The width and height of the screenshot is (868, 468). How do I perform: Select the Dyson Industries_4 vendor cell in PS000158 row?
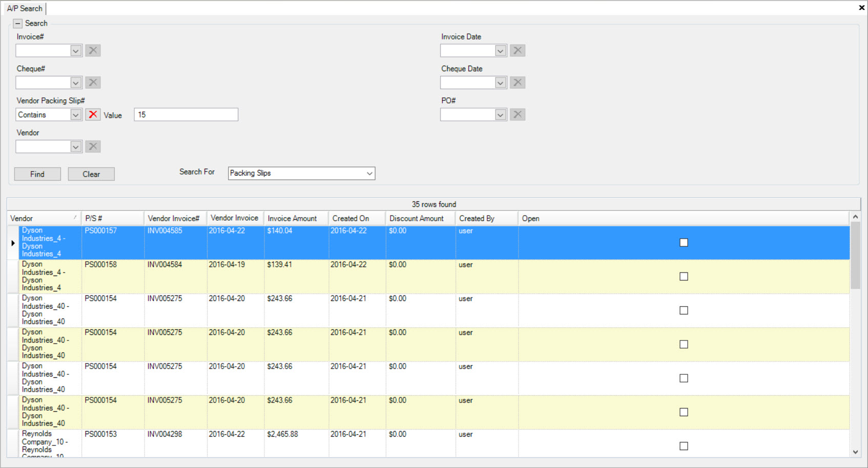[50, 276]
